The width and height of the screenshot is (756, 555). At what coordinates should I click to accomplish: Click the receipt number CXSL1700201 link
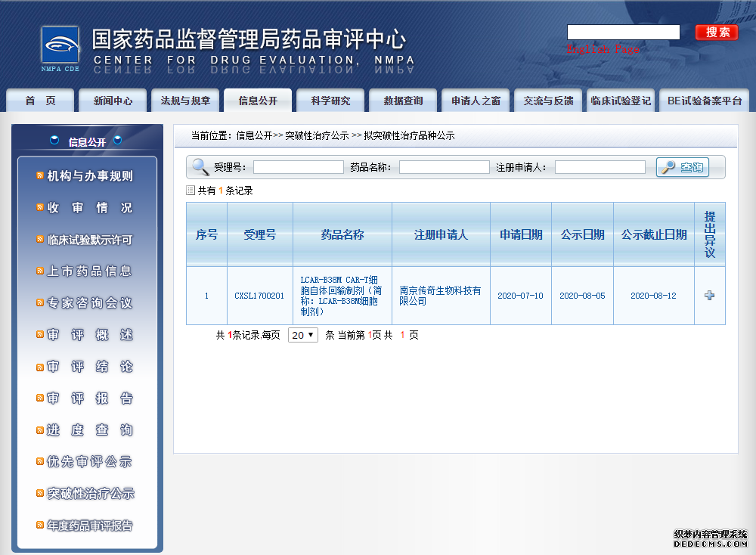tap(259, 295)
